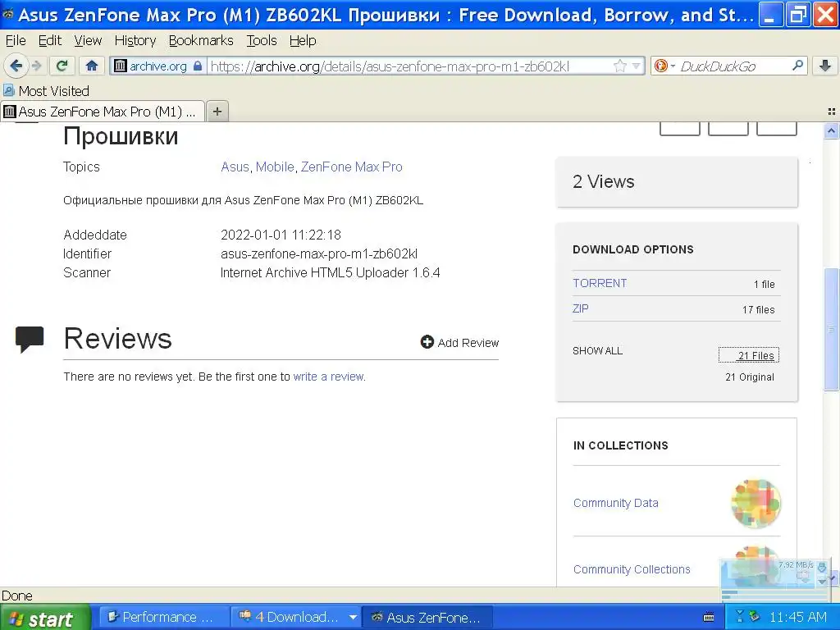Open the Help menu
840x630 pixels.
point(303,41)
